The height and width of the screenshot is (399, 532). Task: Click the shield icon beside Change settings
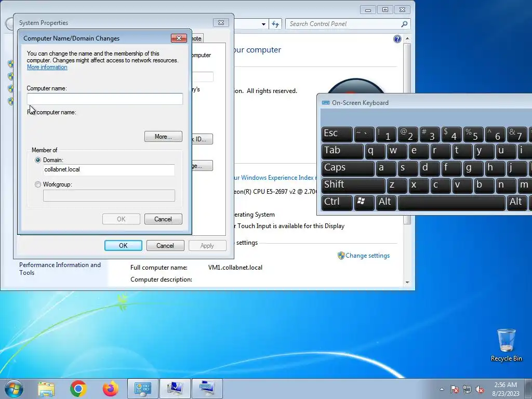pyautogui.click(x=341, y=256)
